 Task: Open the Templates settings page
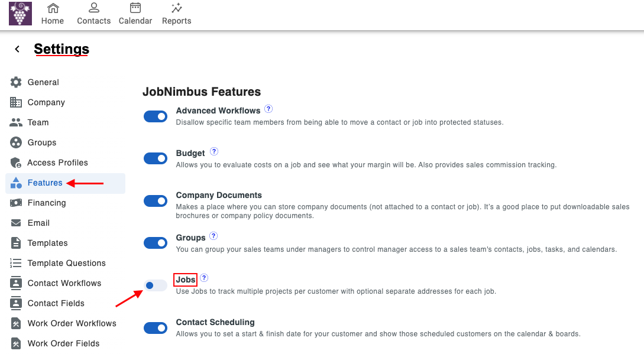click(47, 243)
